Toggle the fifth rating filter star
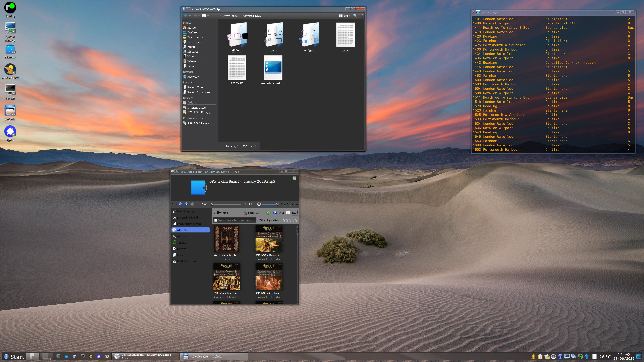The image size is (644, 362). [x=296, y=220]
